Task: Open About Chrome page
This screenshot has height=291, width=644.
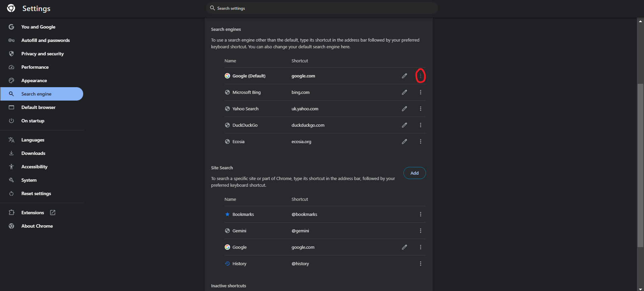Action: pyautogui.click(x=37, y=226)
